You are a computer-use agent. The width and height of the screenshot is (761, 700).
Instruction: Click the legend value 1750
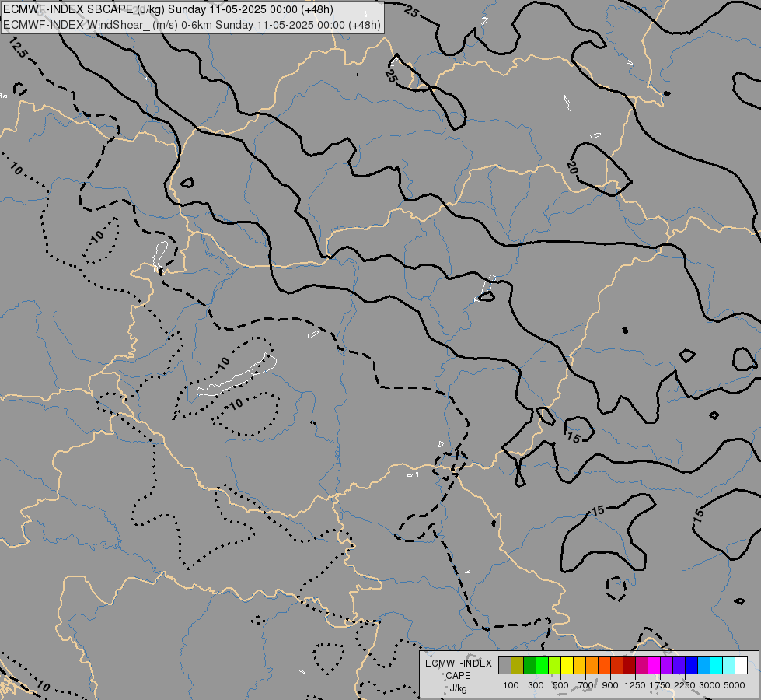click(x=660, y=685)
